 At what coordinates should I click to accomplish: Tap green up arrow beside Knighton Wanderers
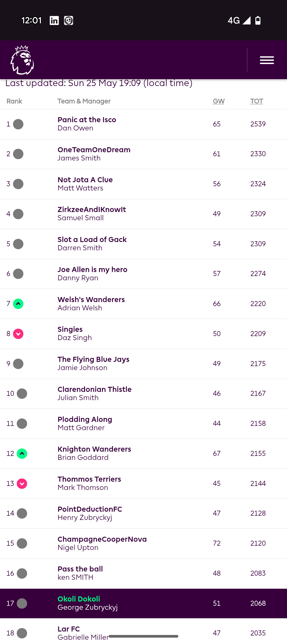(x=22, y=454)
